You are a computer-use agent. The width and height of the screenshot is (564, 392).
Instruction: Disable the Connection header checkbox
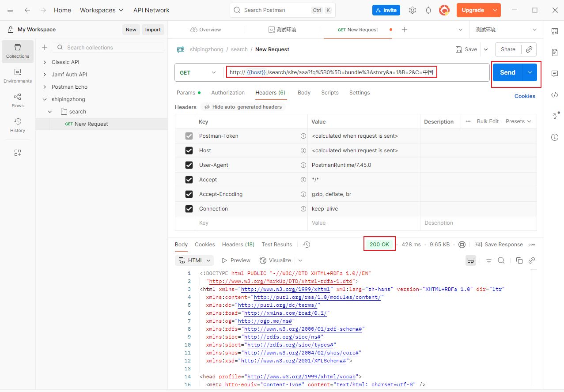[x=189, y=209]
